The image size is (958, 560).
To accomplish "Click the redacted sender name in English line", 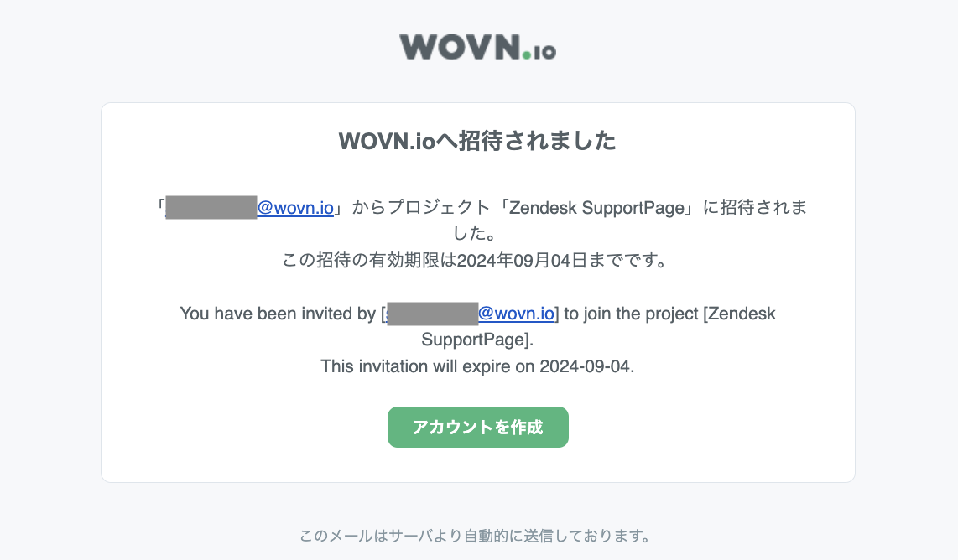I will pos(432,314).
